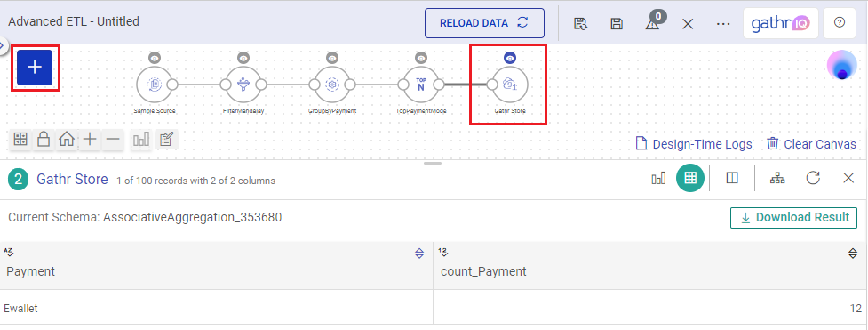Screen dimensions: 868x330
Task: Click the column chooser icon in results panel
Action: 732,178
